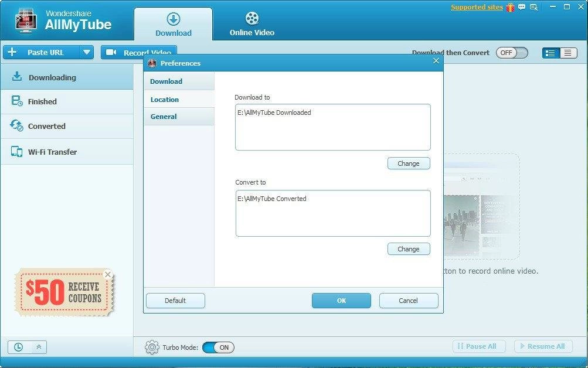Viewport: 588px width, 368px height.
Task: Click the menu search icon in the title bar
Action: [533, 7]
